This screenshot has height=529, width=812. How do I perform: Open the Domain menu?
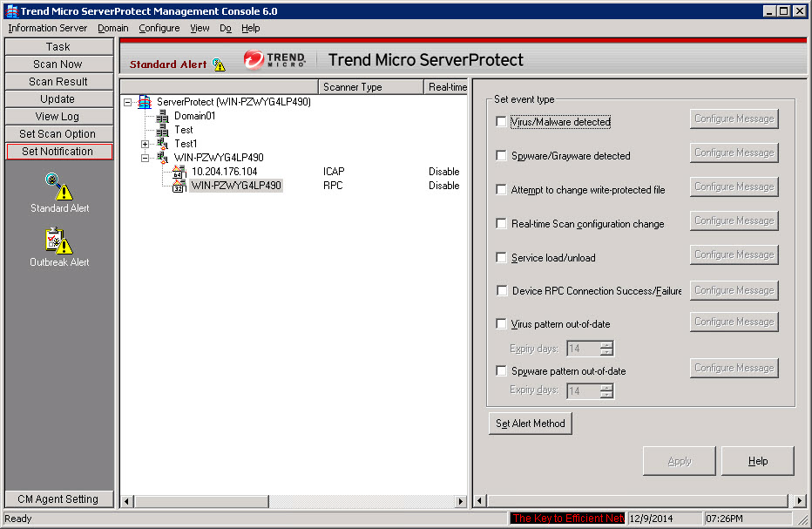coord(113,28)
